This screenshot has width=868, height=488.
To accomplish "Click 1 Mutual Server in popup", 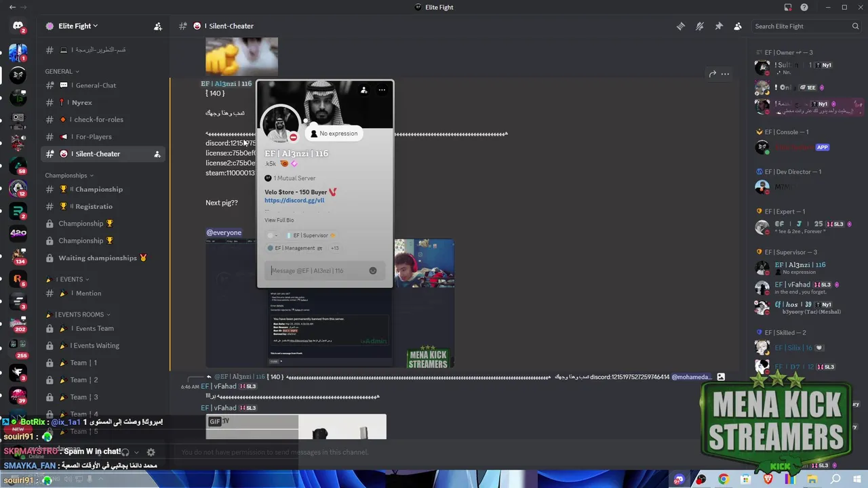I will click(290, 178).
